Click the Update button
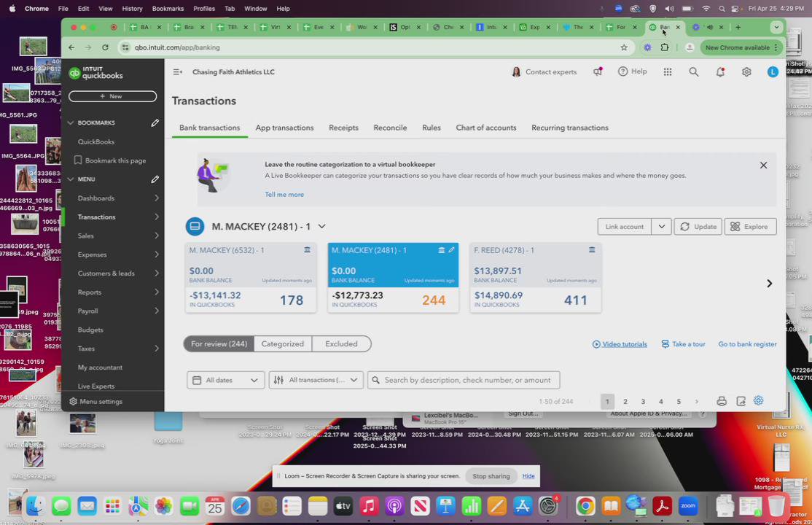812x525 pixels. (698, 227)
